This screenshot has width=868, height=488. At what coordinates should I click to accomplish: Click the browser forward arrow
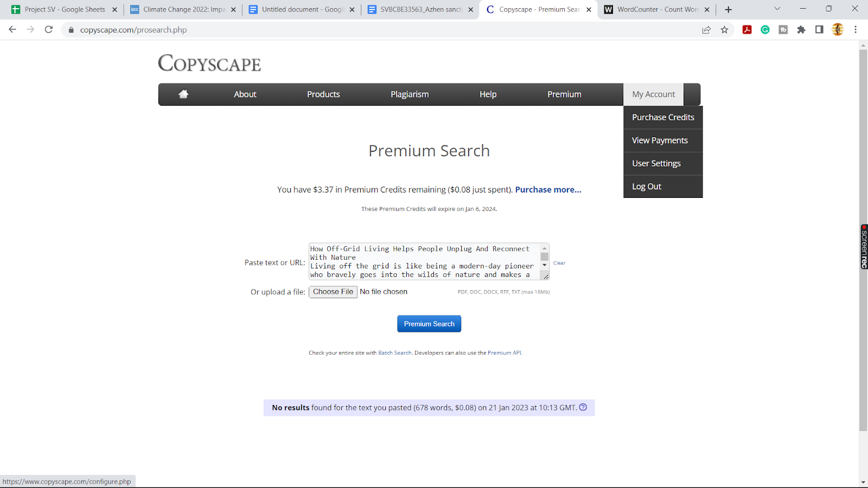pos(30,30)
